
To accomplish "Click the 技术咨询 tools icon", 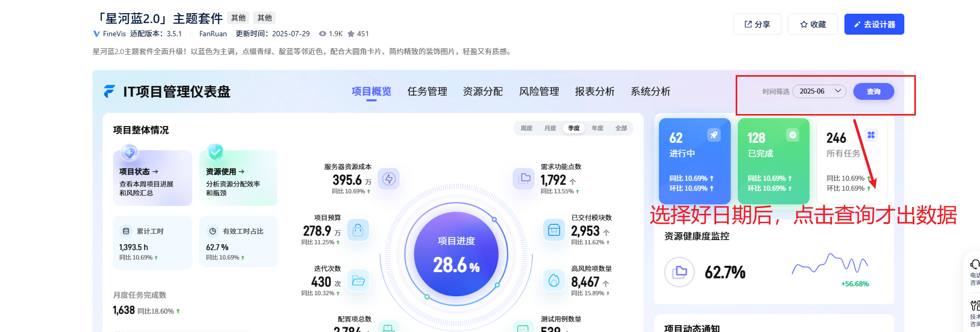I will (975, 305).
